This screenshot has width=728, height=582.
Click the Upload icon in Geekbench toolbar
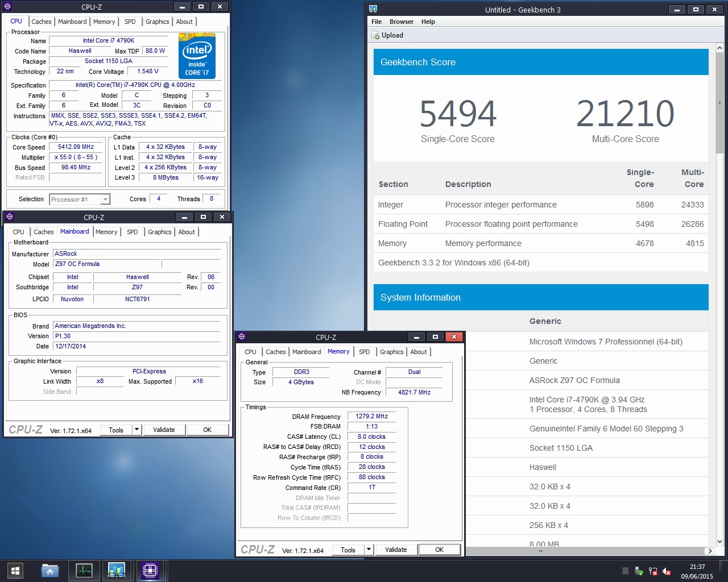click(x=375, y=35)
